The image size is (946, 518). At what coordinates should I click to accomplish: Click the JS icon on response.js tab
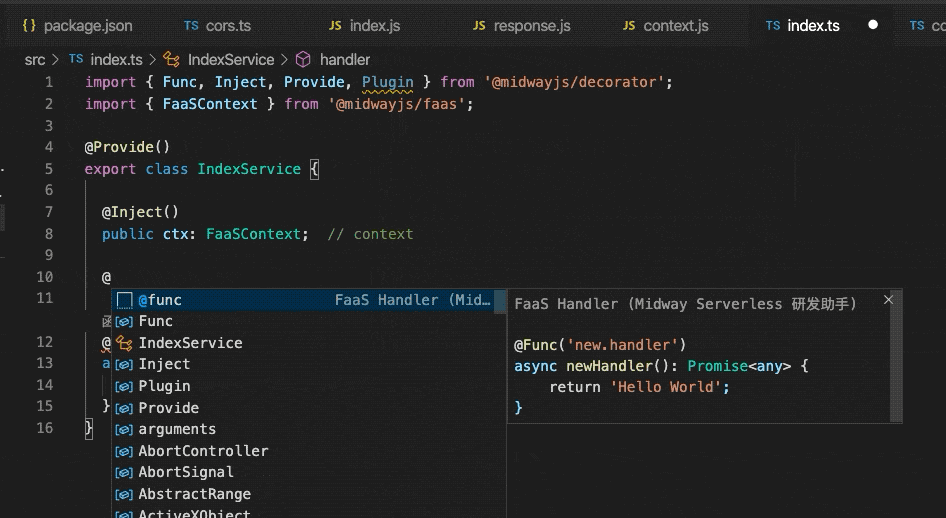point(479,25)
